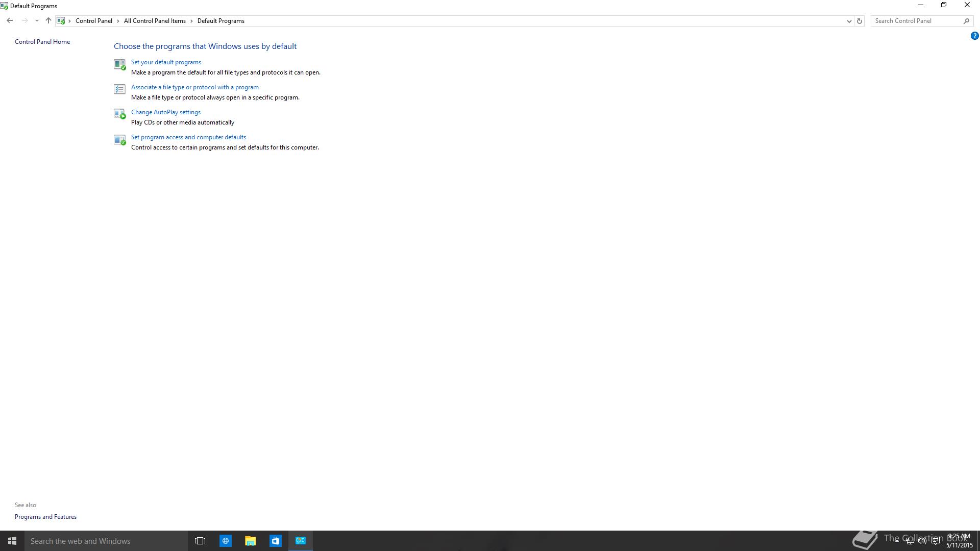Open Change AutoPlay settings link
Screen dimensions: 980x551
coord(166,112)
